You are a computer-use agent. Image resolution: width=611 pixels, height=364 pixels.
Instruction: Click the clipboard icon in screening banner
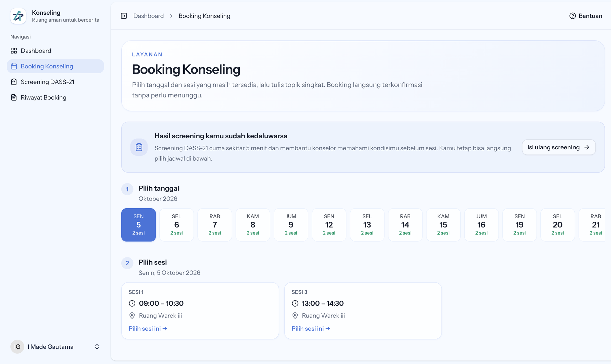pos(139,147)
